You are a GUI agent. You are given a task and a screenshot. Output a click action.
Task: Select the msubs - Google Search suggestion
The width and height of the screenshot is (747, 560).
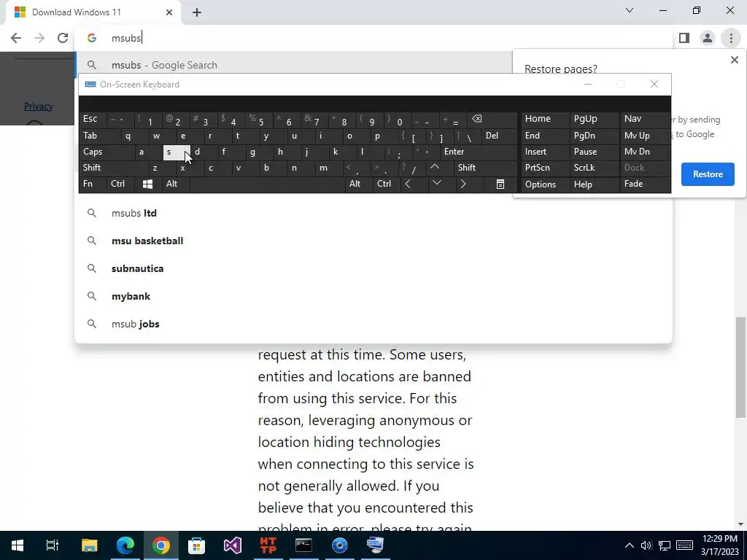(294, 65)
